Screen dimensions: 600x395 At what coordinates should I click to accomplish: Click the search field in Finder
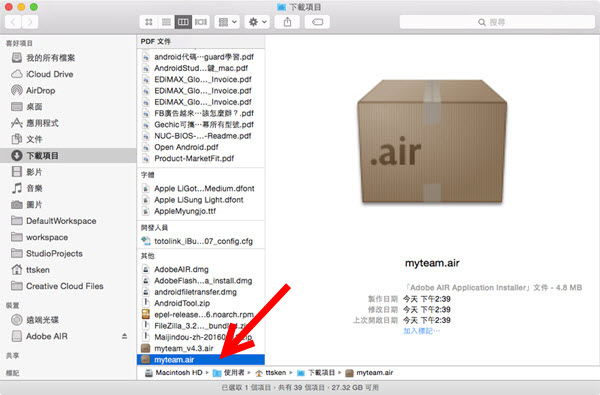(497, 22)
